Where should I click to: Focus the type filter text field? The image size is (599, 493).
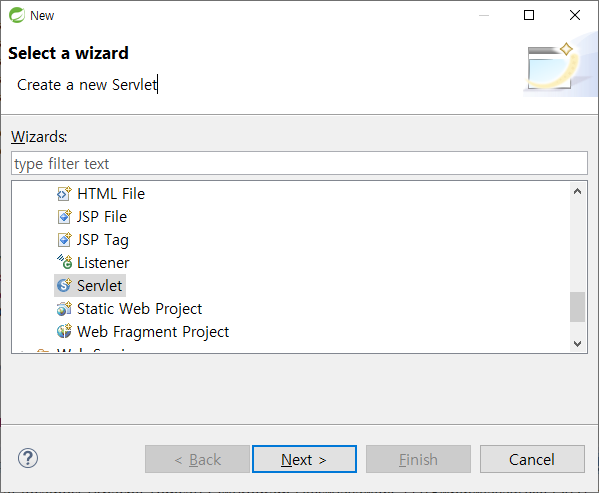[x=299, y=163]
